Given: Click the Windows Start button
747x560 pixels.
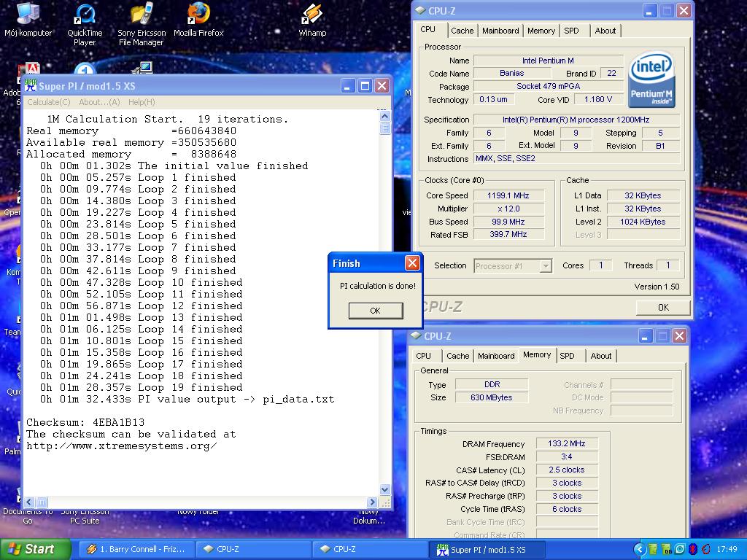Looking at the screenshot, I should 35,549.
